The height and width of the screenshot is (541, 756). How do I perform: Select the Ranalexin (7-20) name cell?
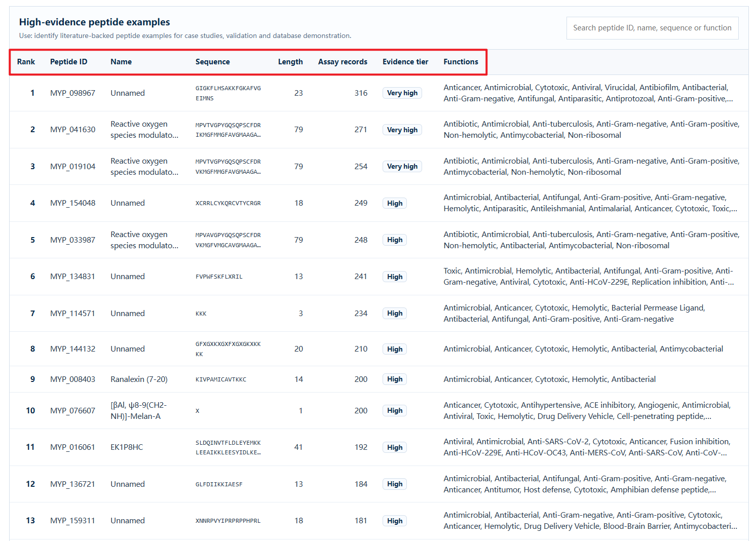point(139,379)
